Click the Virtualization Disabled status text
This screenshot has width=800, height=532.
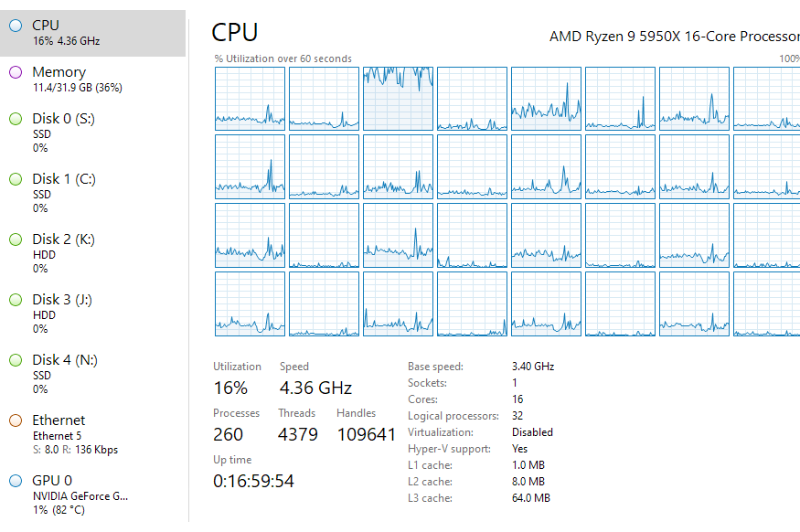(x=532, y=432)
